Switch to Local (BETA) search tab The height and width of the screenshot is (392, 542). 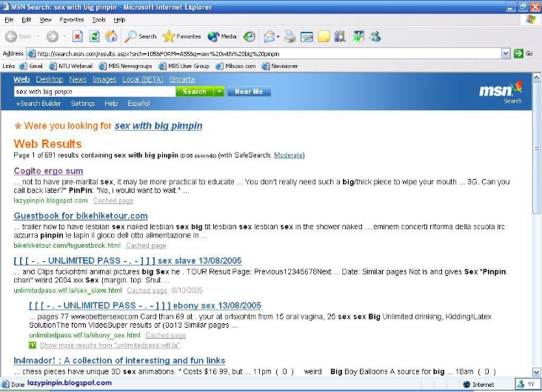(x=143, y=79)
